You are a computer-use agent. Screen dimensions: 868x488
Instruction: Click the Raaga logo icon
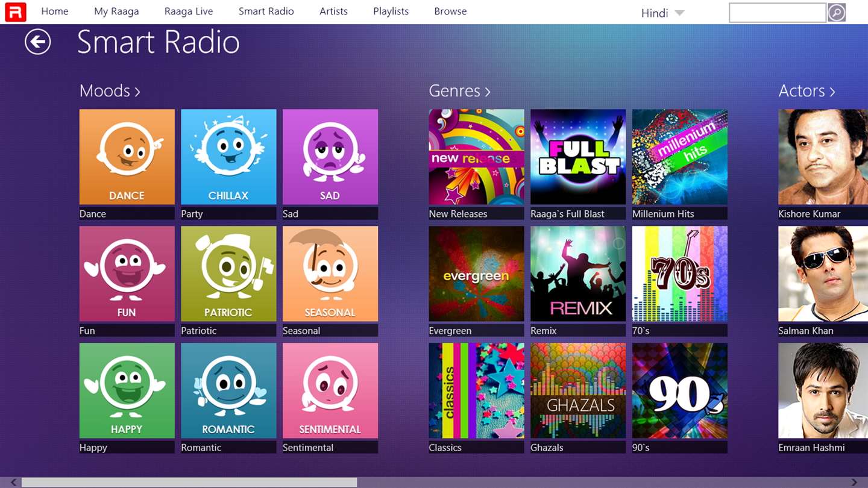(x=15, y=12)
